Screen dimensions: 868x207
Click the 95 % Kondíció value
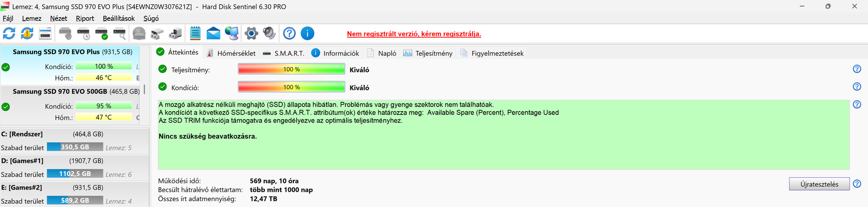pos(104,106)
